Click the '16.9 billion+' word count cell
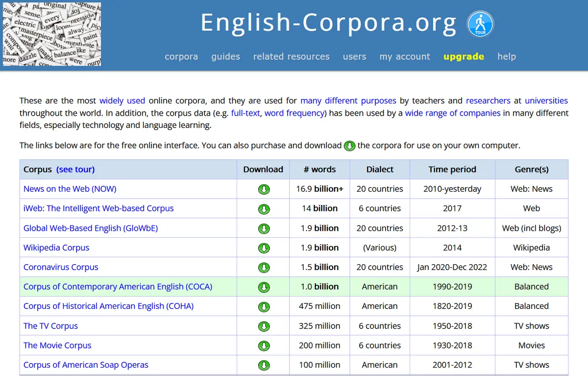The width and height of the screenshot is (588, 376). tap(319, 189)
